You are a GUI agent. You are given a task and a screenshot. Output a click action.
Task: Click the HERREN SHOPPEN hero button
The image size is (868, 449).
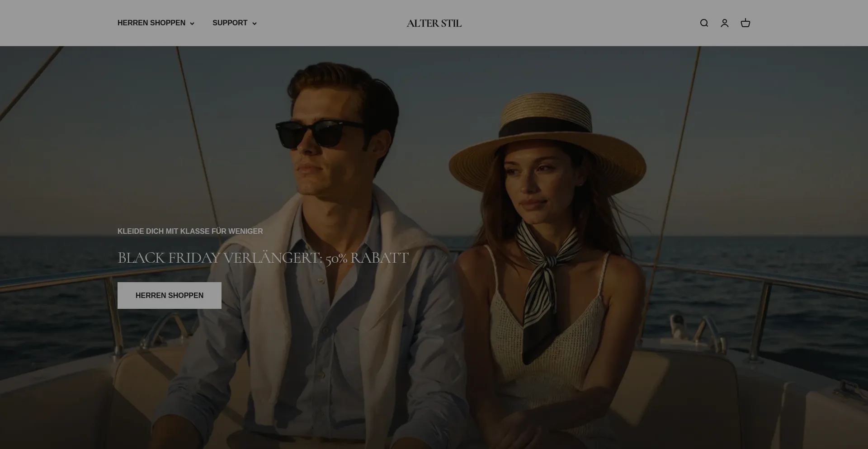tap(169, 295)
